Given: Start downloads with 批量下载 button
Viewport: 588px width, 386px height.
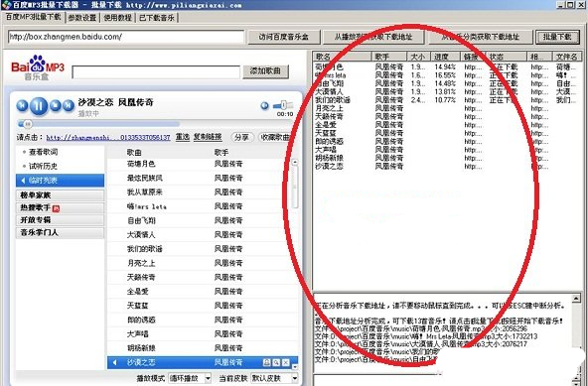Looking at the screenshot, I should (557, 37).
